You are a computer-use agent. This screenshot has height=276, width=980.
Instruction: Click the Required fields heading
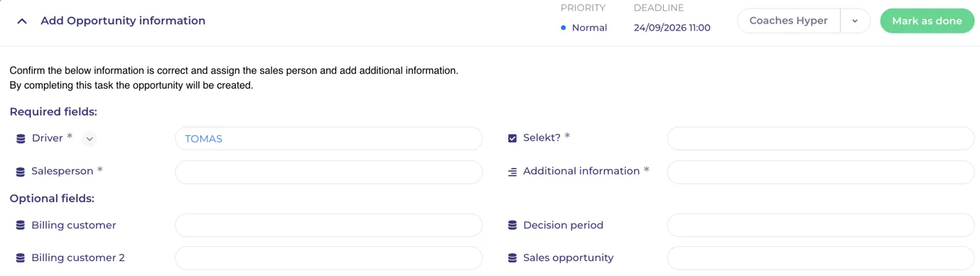tap(53, 112)
